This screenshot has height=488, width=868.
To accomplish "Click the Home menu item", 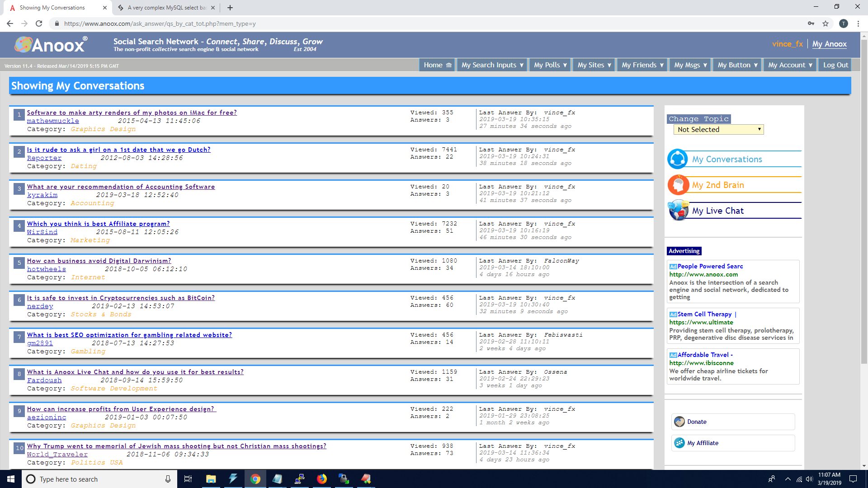I will tap(437, 65).
